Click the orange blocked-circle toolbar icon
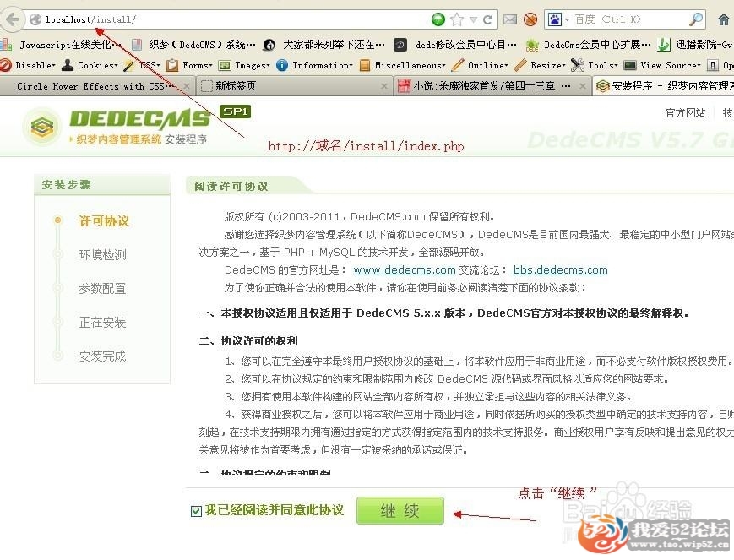Viewport: 734px width, 560px height. tap(530, 19)
